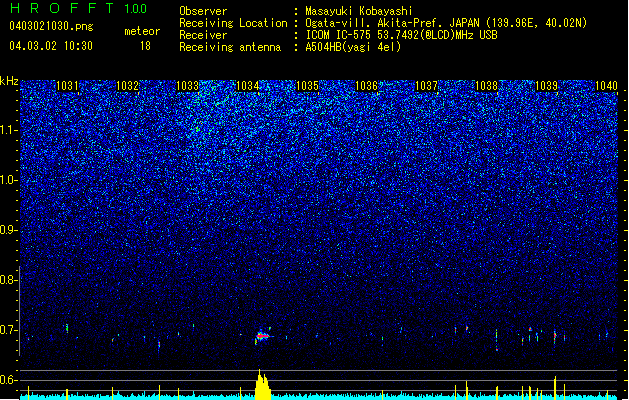The image size is (629, 400).
Task: Click the 'Receiving antenna' label
Action: [x=230, y=47]
